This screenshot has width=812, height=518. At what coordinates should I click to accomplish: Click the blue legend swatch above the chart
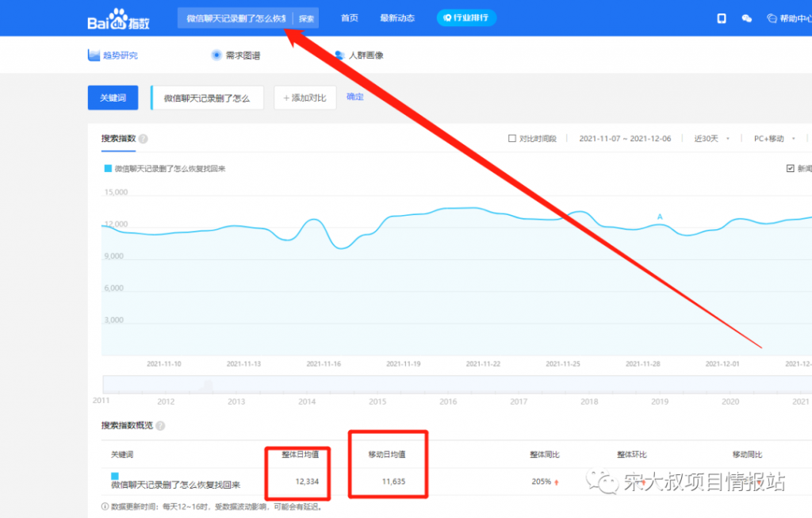tap(108, 168)
